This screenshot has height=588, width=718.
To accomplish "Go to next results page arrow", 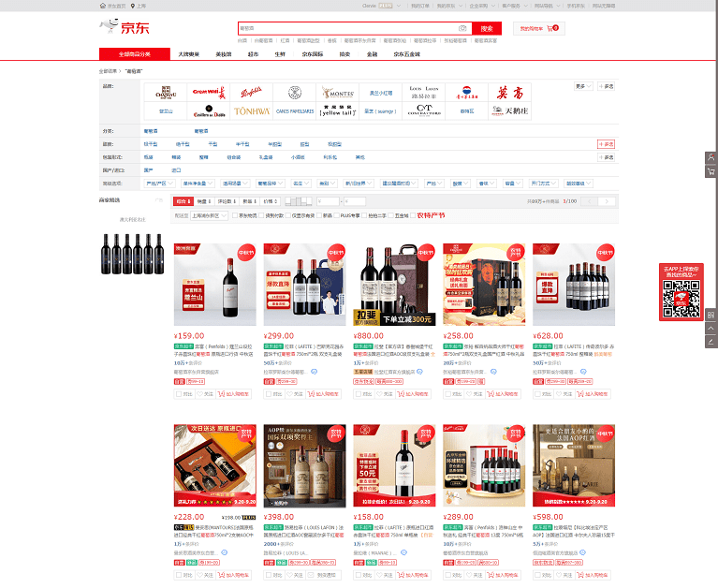I will 607,201.
